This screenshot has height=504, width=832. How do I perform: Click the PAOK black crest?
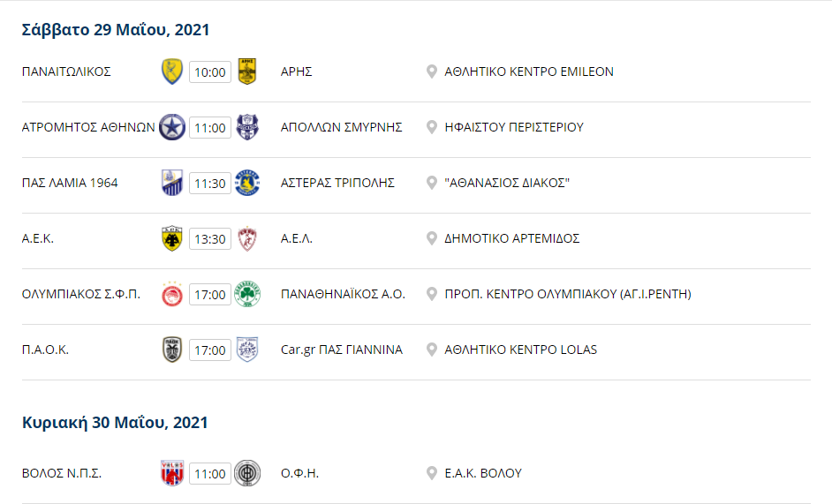click(172, 350)
